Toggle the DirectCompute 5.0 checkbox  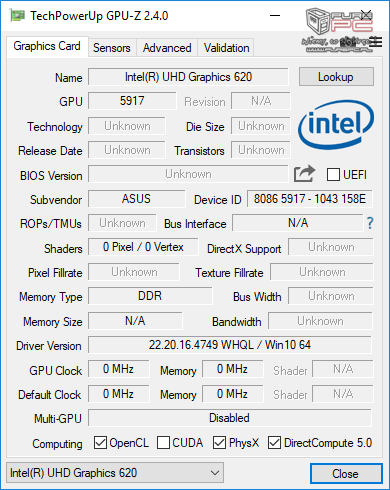coord(274,443)
